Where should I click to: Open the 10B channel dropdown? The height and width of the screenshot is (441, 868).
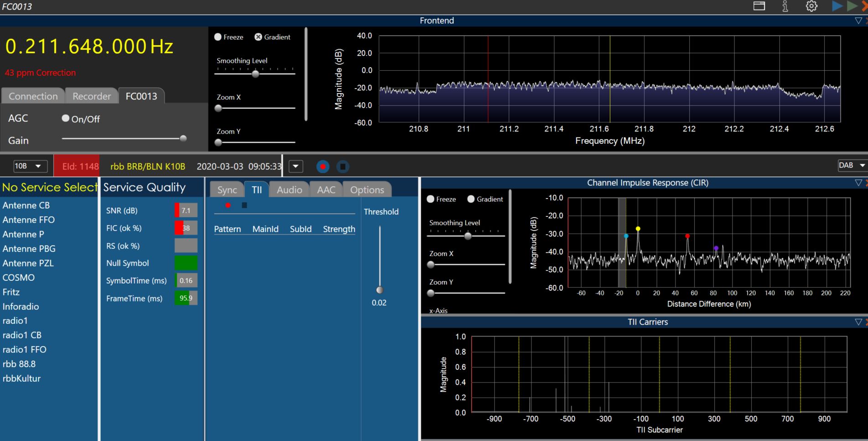tap(28, 166)
